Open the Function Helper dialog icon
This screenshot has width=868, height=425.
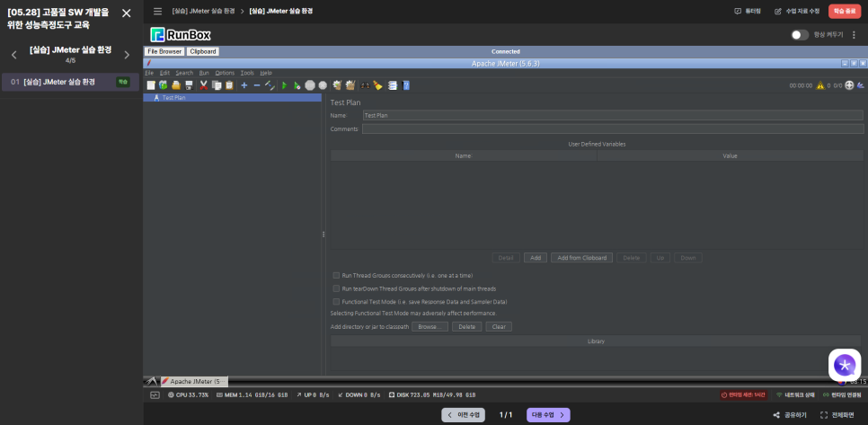(393, 85)
